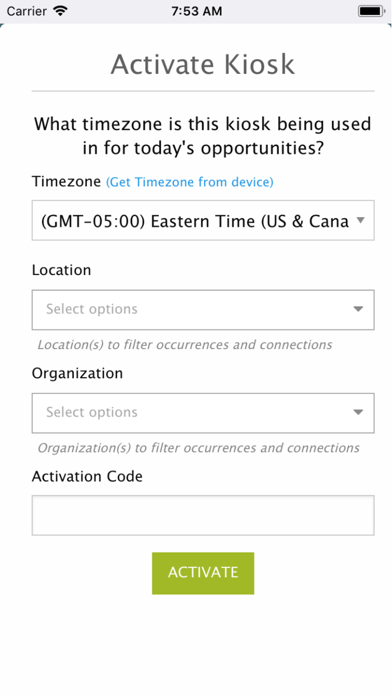Viewport: 392px width, 696px height.
Task: Open the Organization select options dropdown
Action: tap(203, 413)
